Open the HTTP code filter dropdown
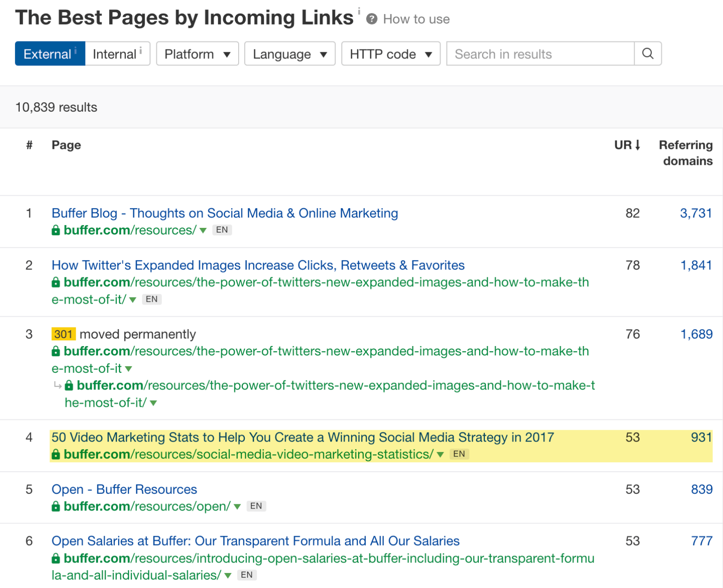The image size is (723, 588). coord(391,54)
